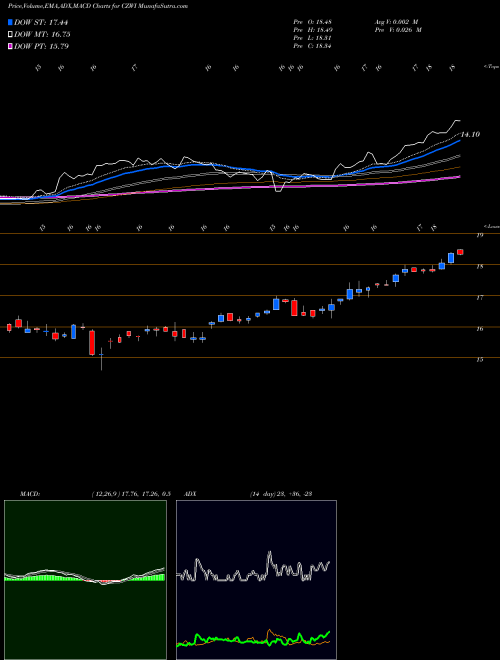
Task: Click the thick blue EMA line end
Action: [x=459, y=141]
